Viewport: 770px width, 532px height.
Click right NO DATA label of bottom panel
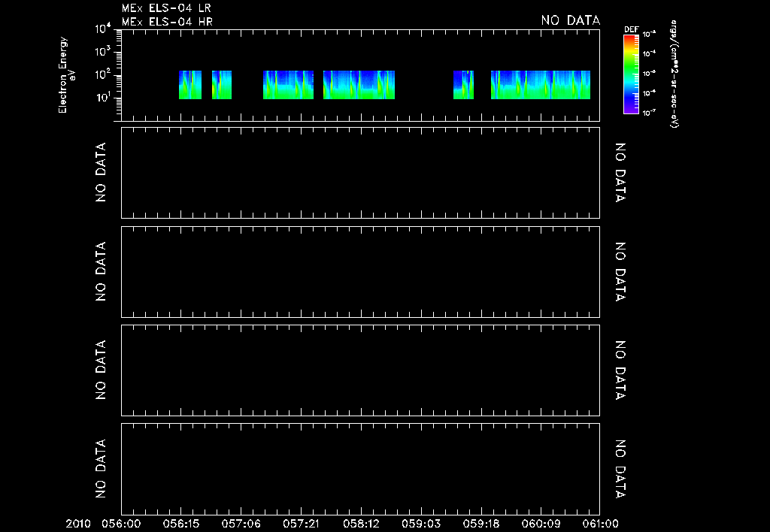coord(620,469)
